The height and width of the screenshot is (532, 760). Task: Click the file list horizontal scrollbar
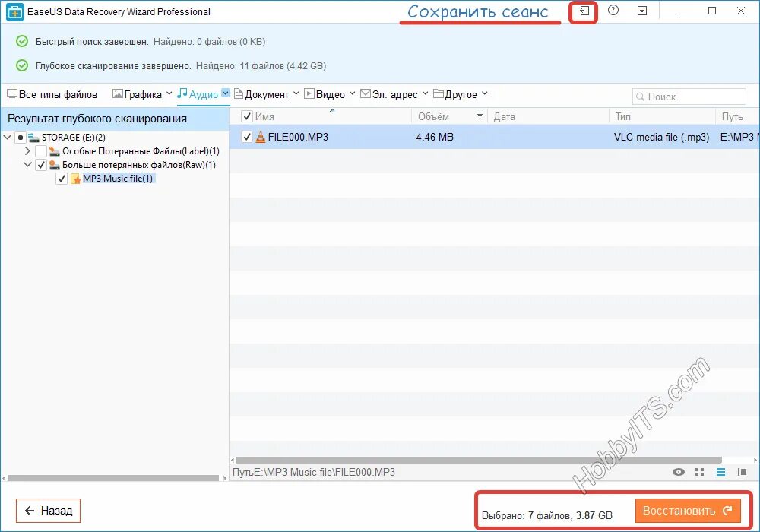pos(479,460)
